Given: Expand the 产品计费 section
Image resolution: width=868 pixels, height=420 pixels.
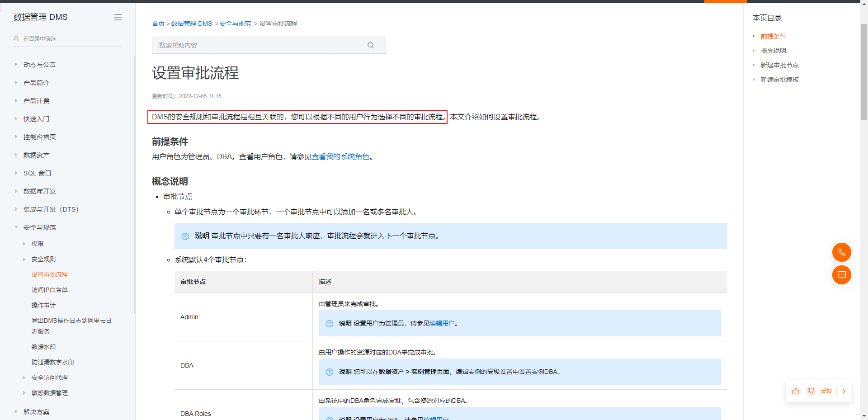Looking at the screenshot, I should pyautogui.click(x=16, y=101).
